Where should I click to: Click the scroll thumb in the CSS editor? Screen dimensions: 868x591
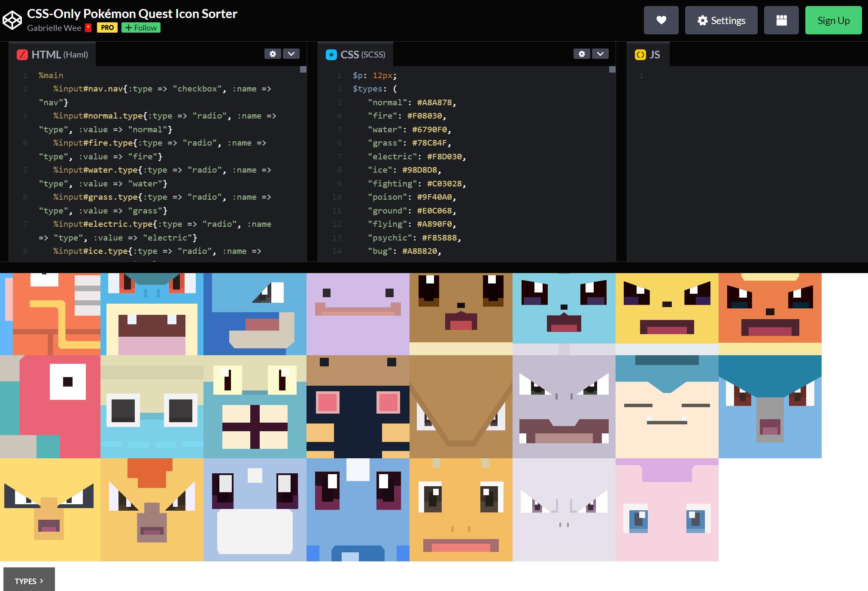click(612, 70)
